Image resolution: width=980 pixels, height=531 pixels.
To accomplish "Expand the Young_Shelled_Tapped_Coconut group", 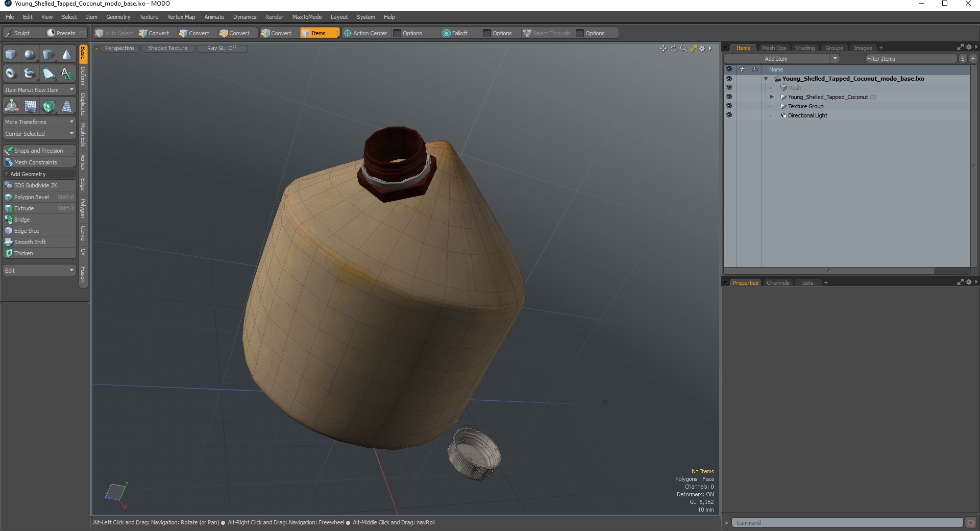I will click(x=772, y=97).
